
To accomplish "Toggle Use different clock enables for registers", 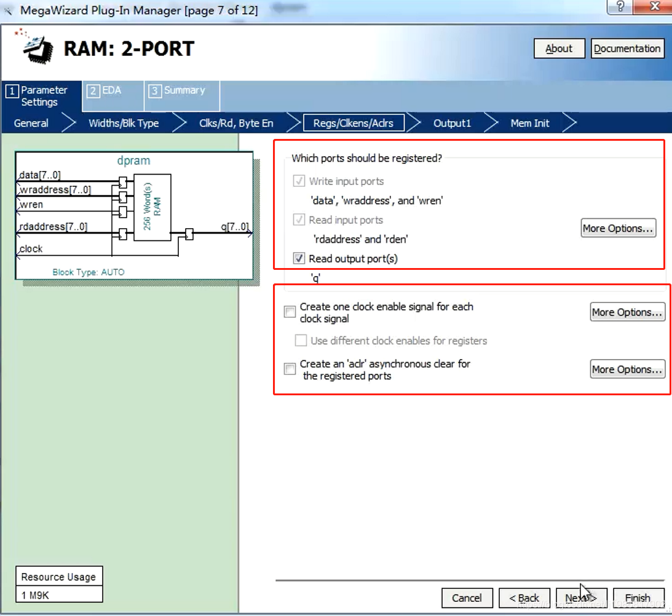I will [301, 341].
